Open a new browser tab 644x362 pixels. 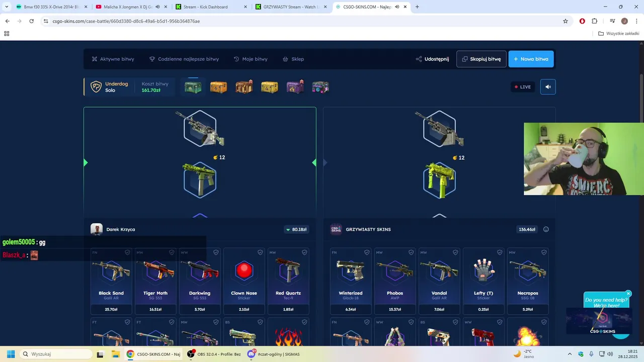pyautogui.click(x=417, y=7)
